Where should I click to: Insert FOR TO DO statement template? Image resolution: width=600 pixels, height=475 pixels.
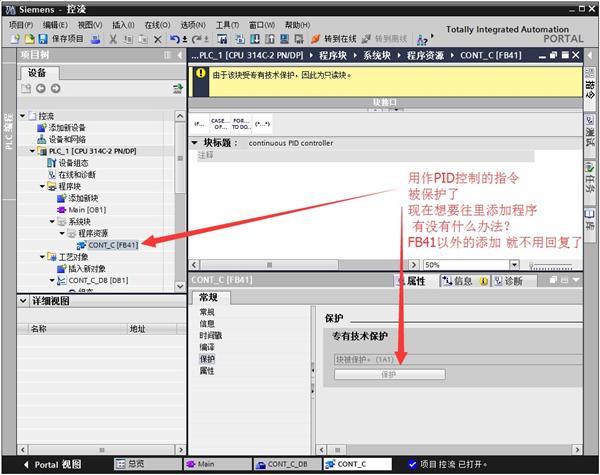[241, 124]
